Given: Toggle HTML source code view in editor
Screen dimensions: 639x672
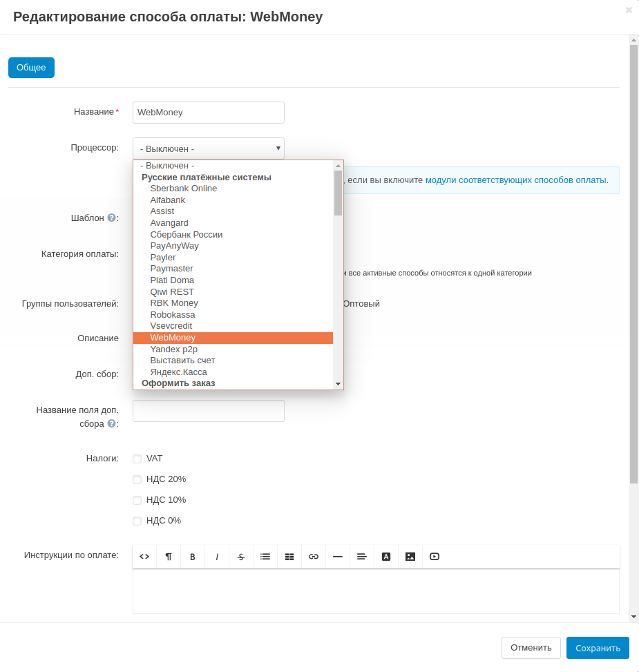Looking at the screenshot, I should click(x=144, y=557).
